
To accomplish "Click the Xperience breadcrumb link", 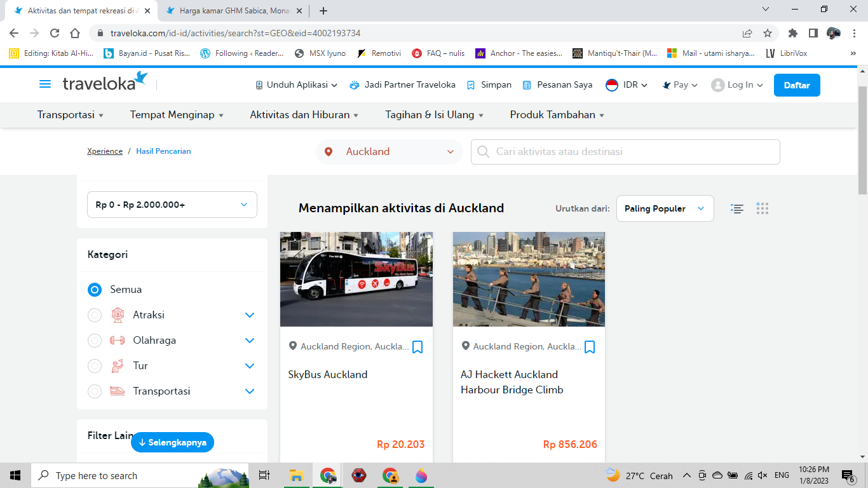I will coord(105,151).
